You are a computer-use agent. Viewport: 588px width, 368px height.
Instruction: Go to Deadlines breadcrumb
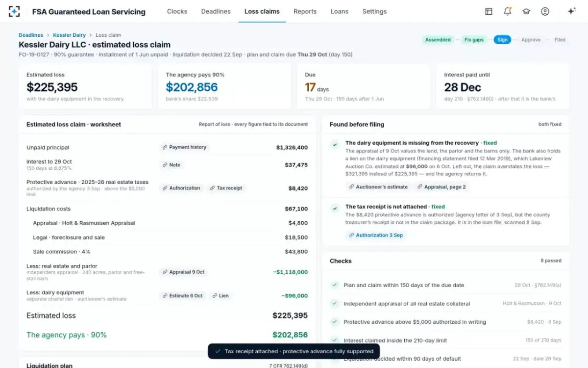click(x=31, y=35)
